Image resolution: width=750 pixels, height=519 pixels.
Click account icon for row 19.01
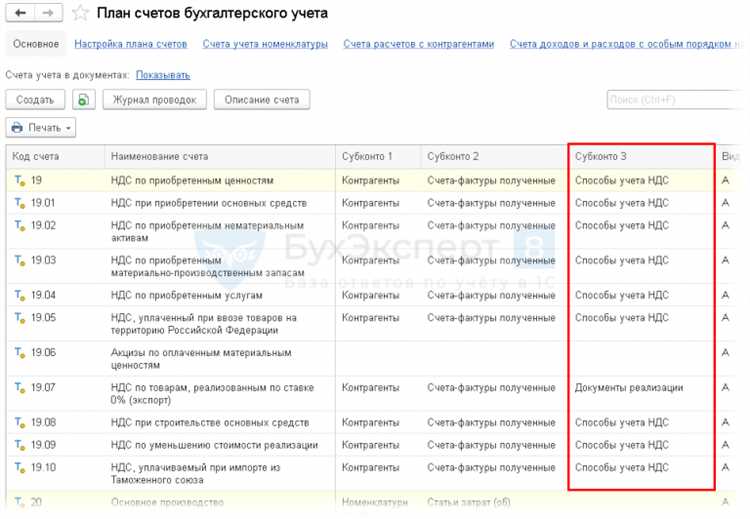click(19, 203)
